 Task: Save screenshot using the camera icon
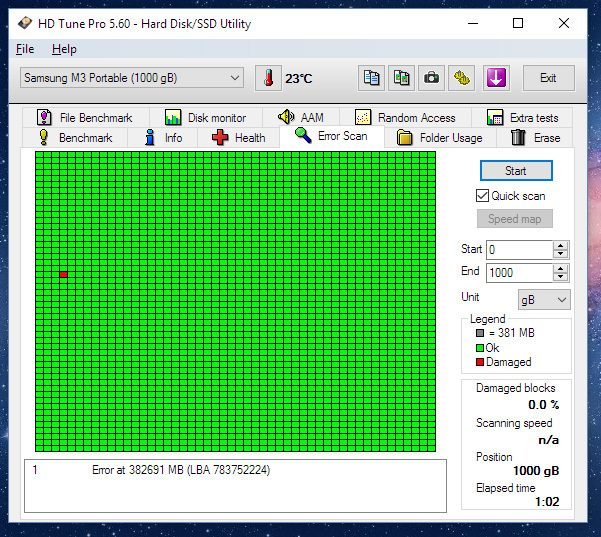[431, 78]
